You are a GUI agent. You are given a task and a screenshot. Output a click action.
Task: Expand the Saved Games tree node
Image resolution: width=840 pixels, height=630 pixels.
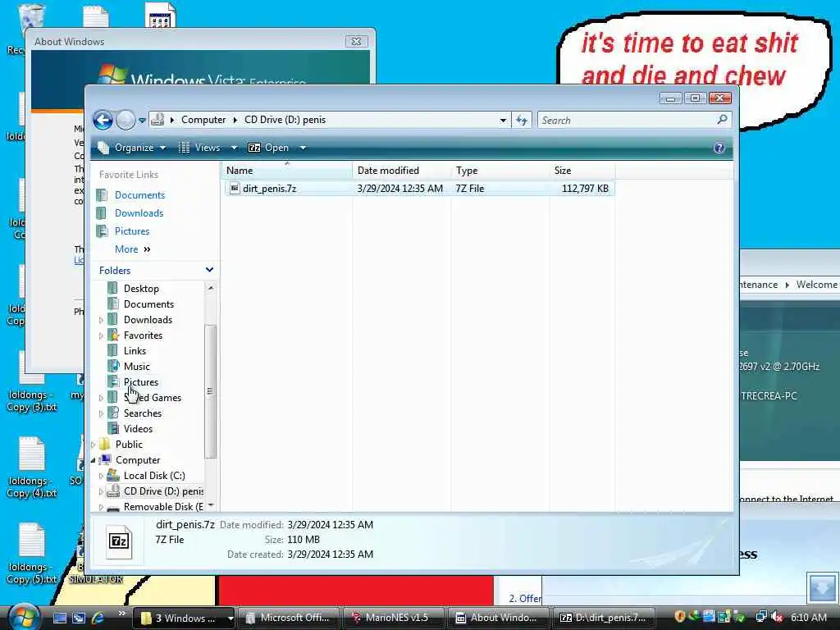pyautogui.click(x=101, y=398)
